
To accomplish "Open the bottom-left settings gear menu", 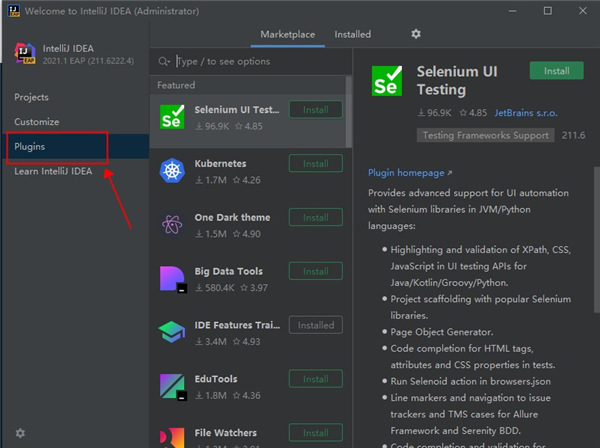I will [x=20, y=433].
